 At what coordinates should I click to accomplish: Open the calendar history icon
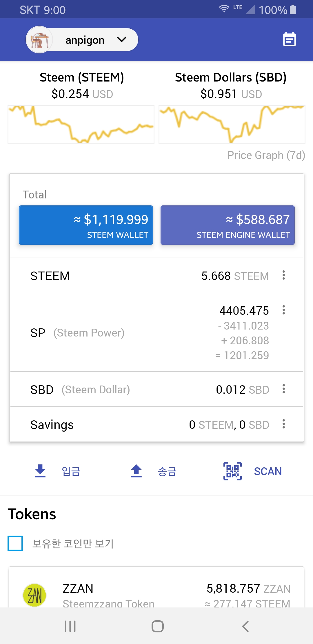click(289, 39)
